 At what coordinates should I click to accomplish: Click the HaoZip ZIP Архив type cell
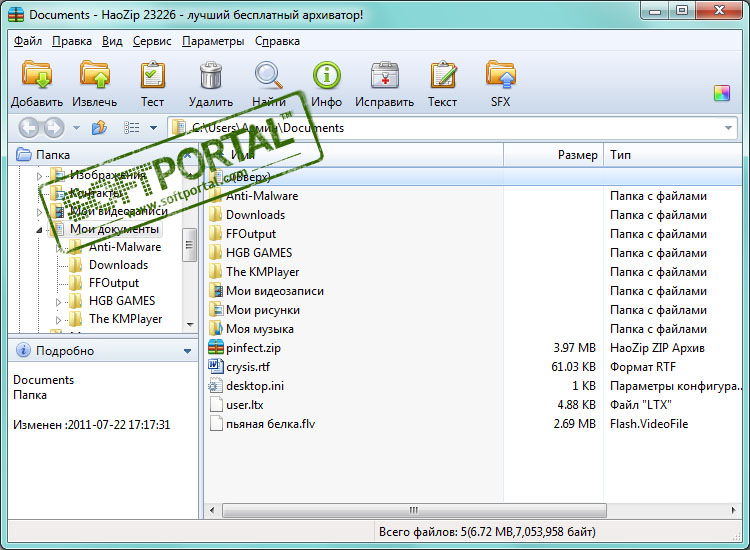pyautogui.click(x=657, y=348)
